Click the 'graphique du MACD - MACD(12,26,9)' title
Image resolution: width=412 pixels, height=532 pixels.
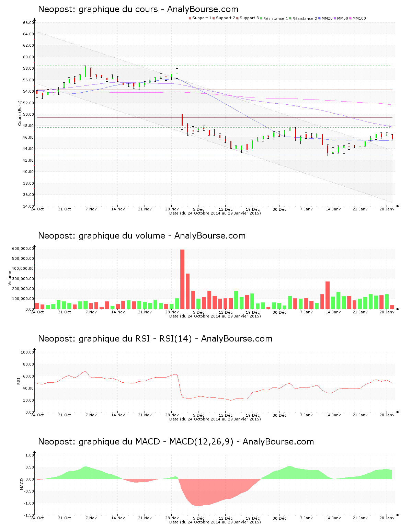click(156, 442)
